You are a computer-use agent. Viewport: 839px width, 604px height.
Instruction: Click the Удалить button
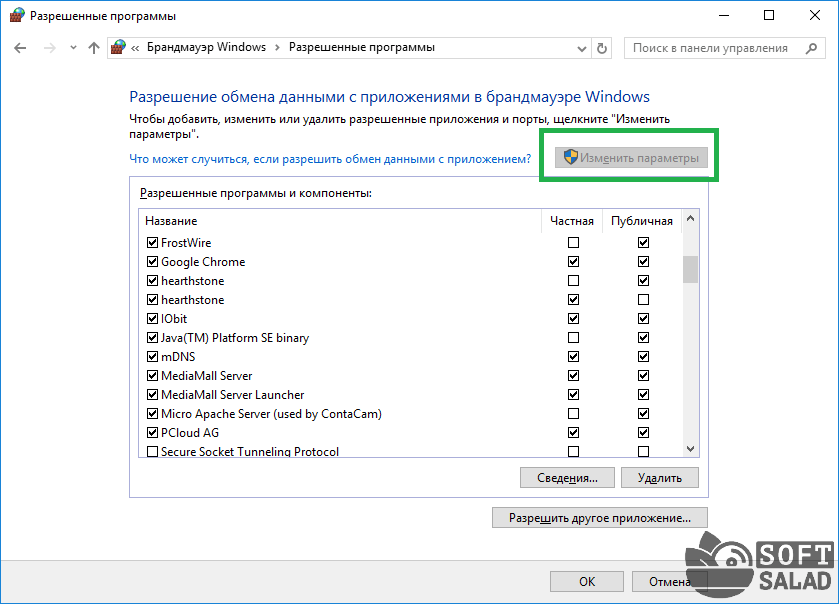[x=660, y=478]
